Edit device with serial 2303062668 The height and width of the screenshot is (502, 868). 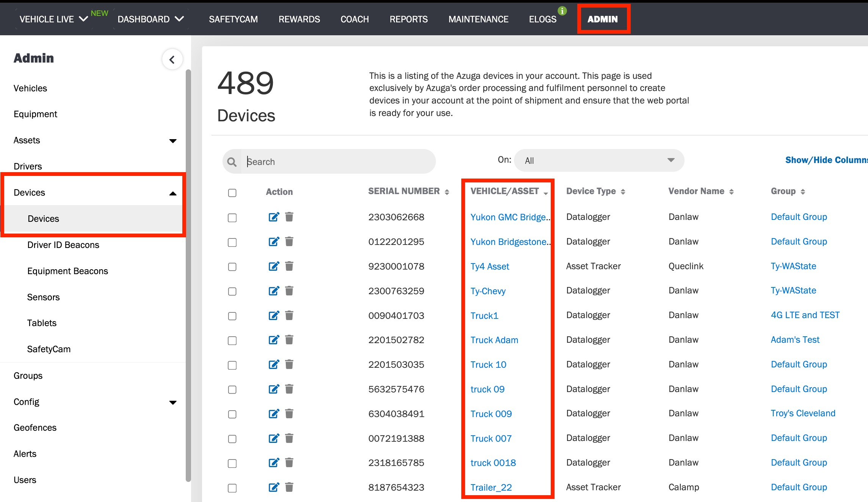click(x=274, y=217)
